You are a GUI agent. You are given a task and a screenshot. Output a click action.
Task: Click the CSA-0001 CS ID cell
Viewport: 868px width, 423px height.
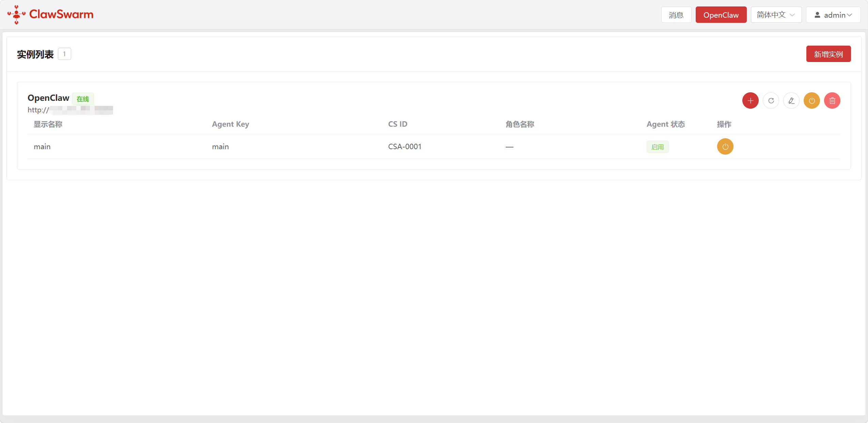click(405, 146)
